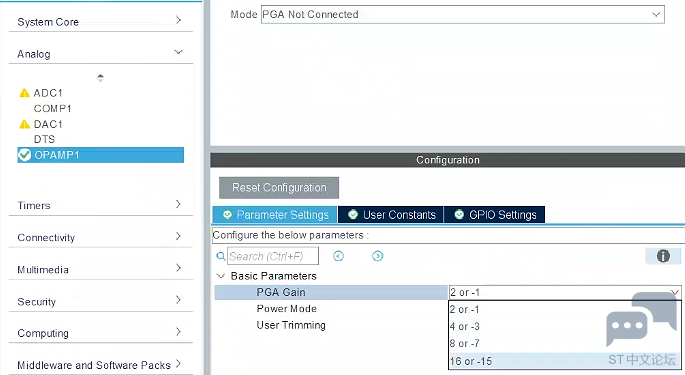
Task: Click the parameter search field
Action: tap(273, 256)
